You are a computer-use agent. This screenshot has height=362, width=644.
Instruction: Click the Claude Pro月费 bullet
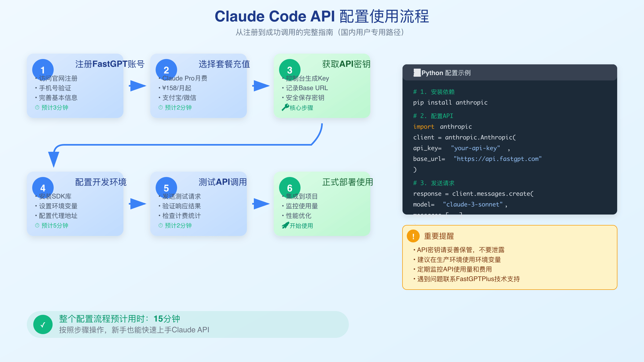click(183, 78)
